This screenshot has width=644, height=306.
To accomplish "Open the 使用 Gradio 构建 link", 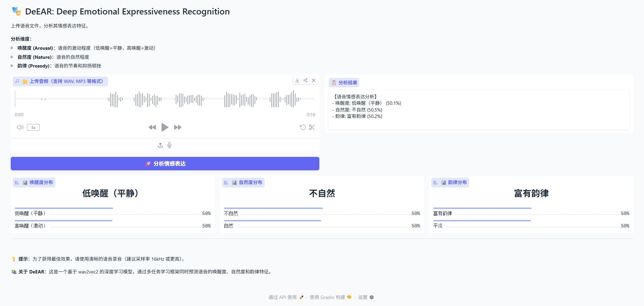I will [330, 297].
